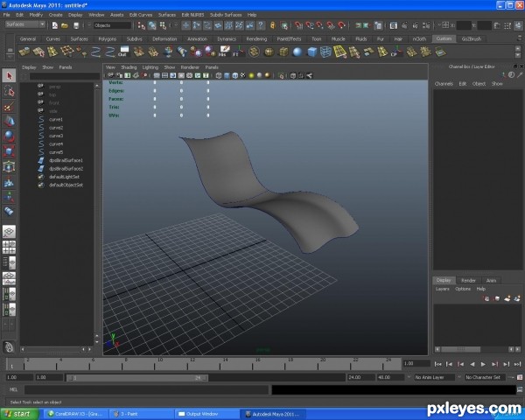Go to start of playback range
This screenshot has height=420, width=525.
pyautogui.click(x=438, y=364)
